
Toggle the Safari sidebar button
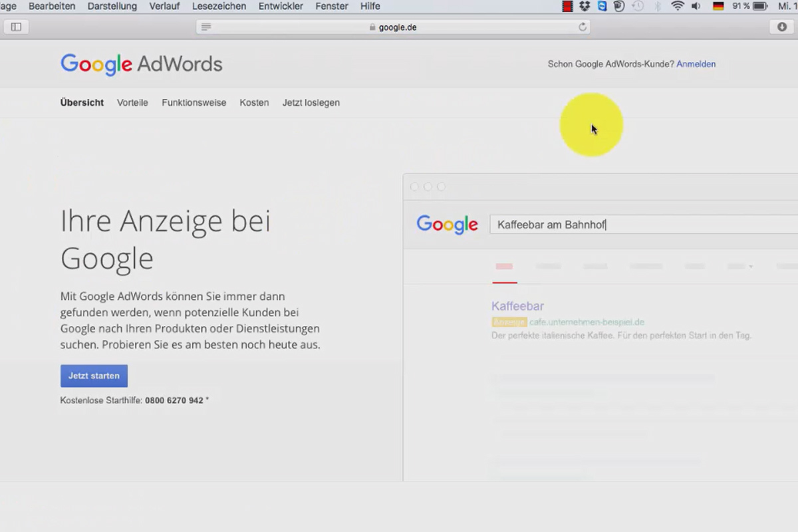(16, 27)
